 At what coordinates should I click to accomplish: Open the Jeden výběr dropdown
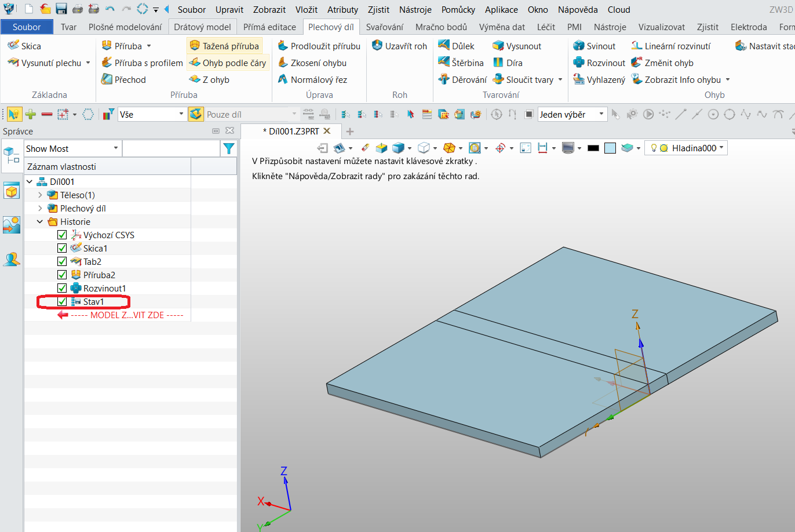tap(572, 115)
